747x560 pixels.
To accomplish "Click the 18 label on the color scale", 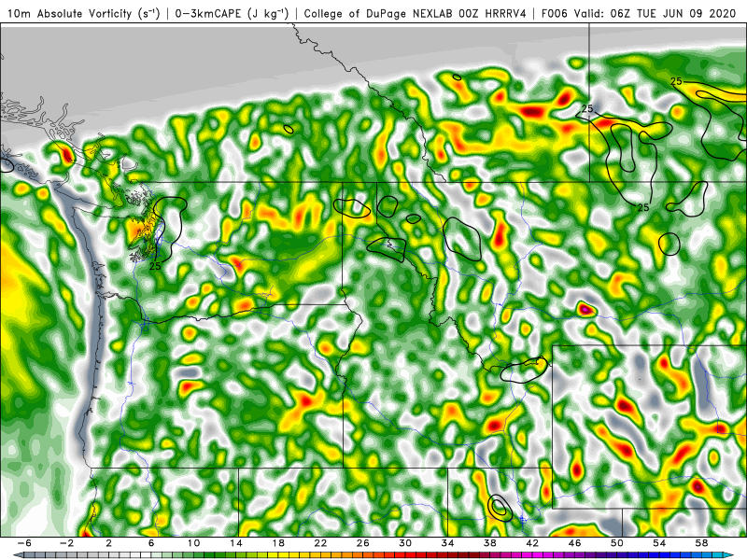I will coord(278,543).
